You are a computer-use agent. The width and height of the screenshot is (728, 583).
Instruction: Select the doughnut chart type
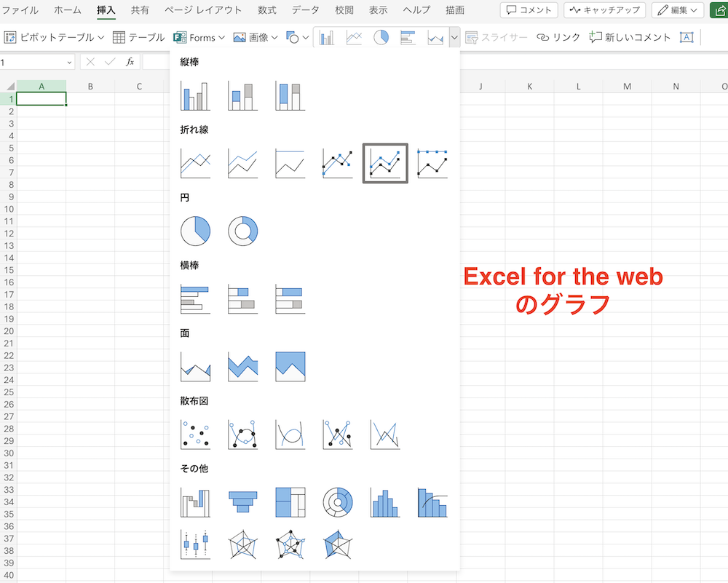243,231
